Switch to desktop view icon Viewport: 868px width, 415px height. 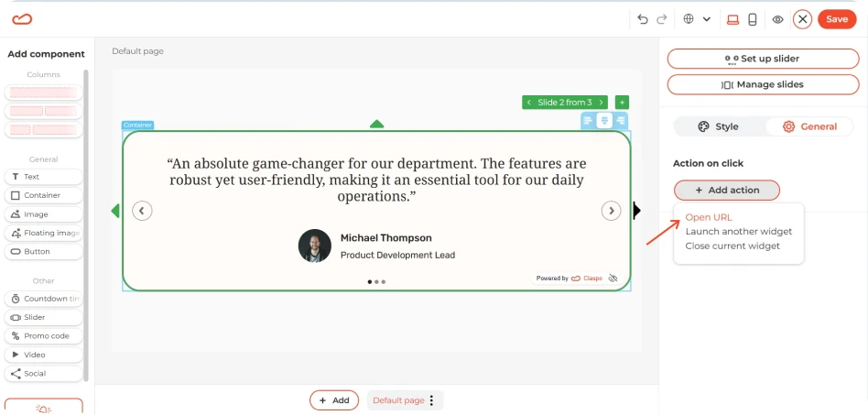click(x=732, y=19)
